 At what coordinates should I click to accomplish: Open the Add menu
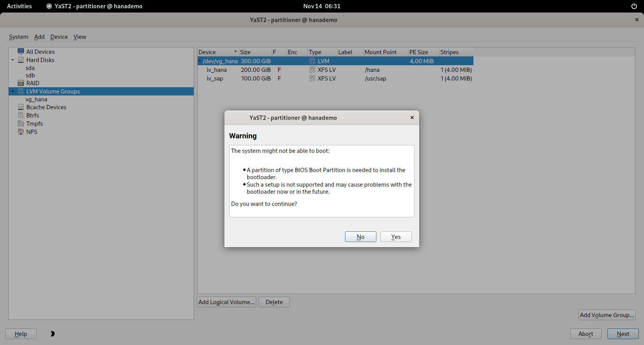pyautogui.click(x=39, y=37)
